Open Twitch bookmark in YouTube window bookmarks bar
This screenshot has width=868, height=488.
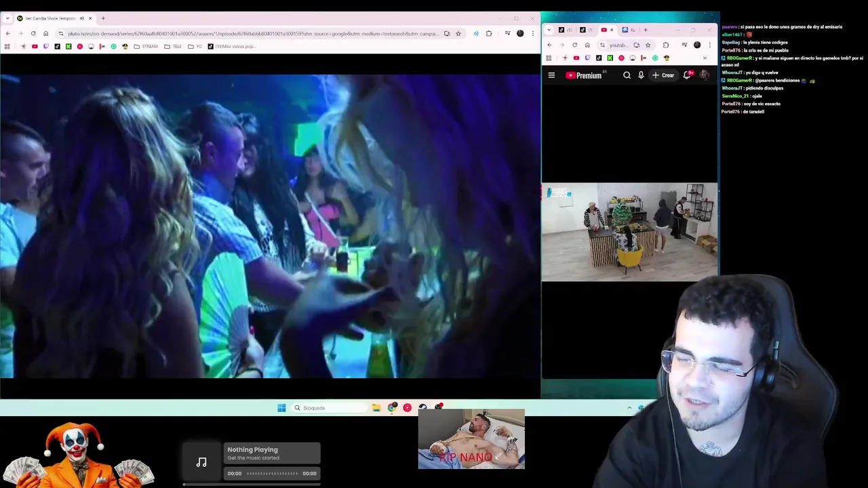(x=587, y=58)
